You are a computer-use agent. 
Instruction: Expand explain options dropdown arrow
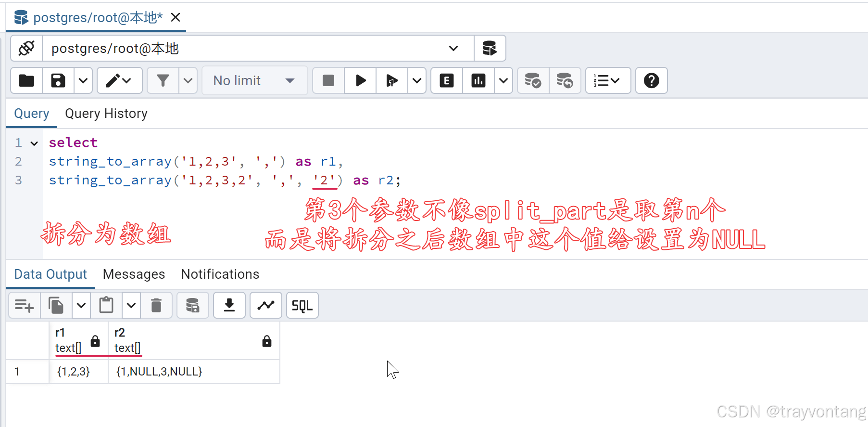point(503,80)
